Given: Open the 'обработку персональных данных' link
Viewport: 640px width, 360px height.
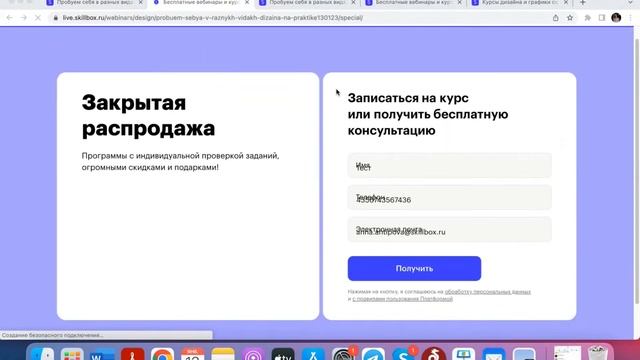Looking at the screenshot, I should tap(488, 292).
